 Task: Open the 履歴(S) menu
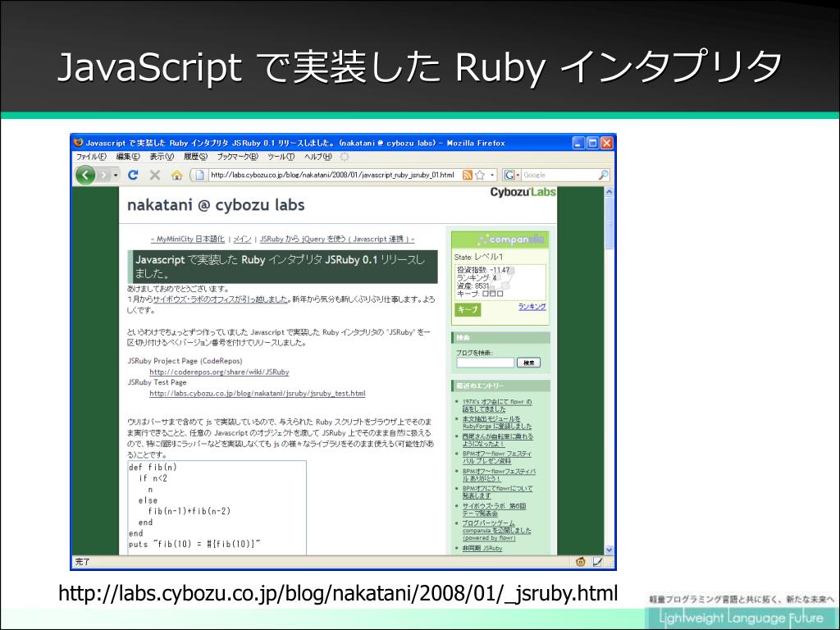click(x=195, y=157)
